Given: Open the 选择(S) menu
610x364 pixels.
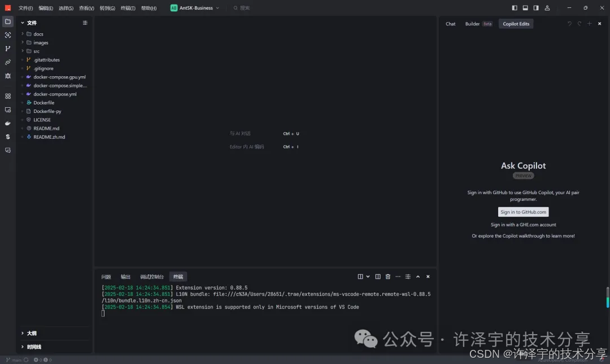Looking at the screenshot, I should pos(66,8).
